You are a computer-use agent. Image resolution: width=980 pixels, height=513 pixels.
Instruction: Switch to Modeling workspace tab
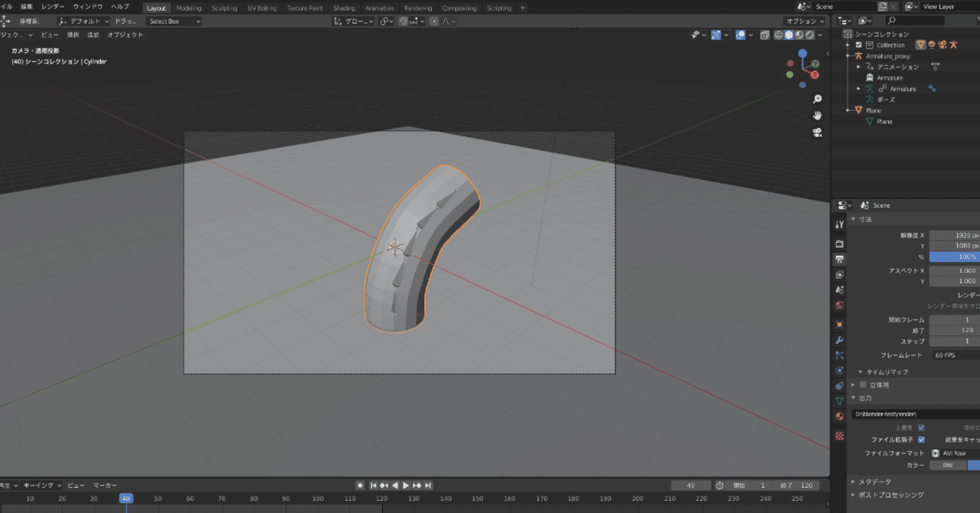coord(189,8)
